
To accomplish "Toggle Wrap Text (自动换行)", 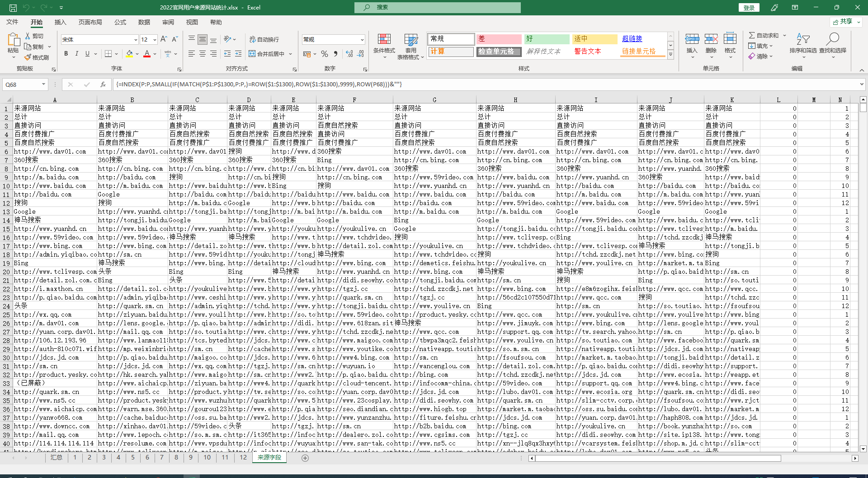I will click(264, 39).
